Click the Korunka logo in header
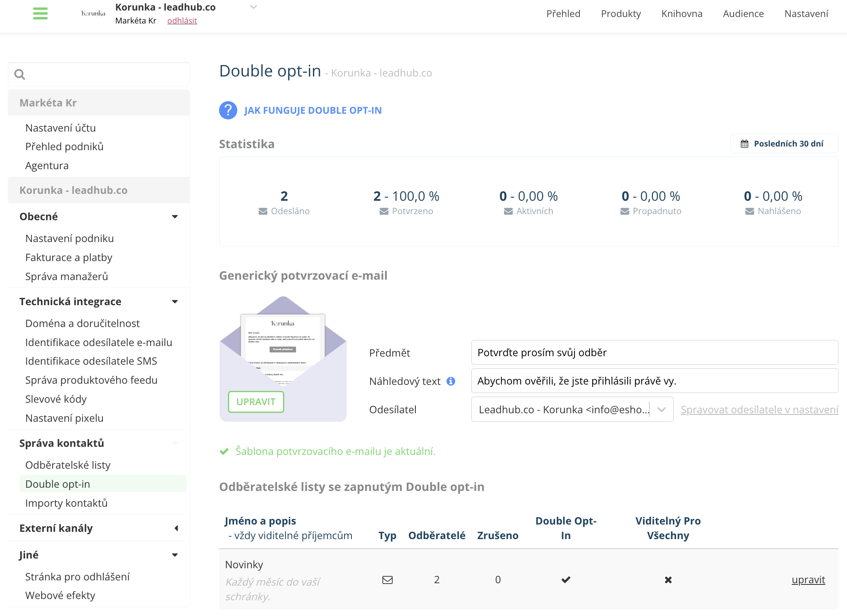Screen dimensions: 847x616 (x=93, y=13)
